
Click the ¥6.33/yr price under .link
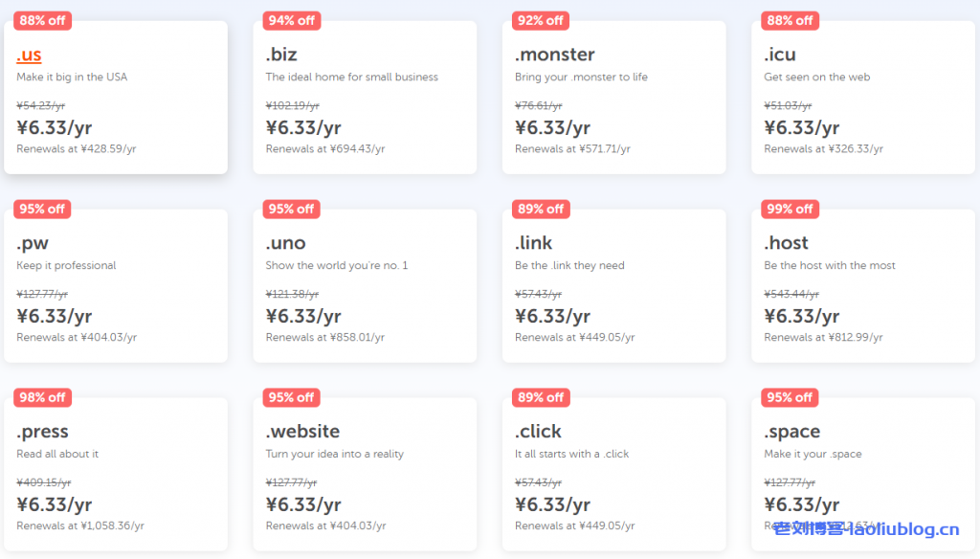[552, 316]
